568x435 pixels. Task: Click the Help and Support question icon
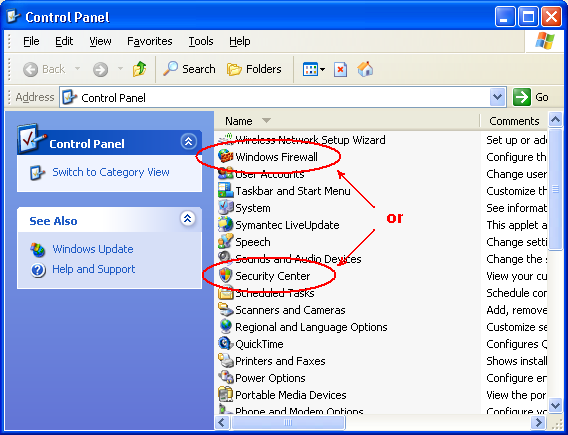[x=38, y=270]
